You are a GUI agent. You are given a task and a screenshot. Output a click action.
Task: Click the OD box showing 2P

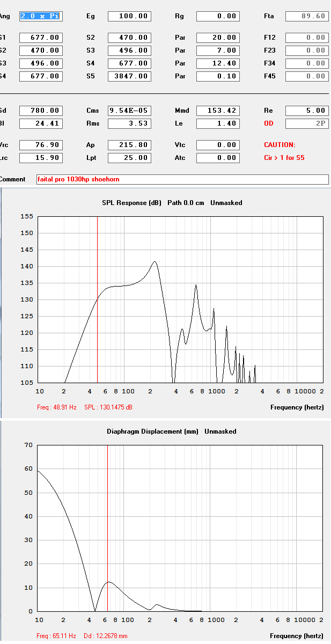[x=307, y=123]
